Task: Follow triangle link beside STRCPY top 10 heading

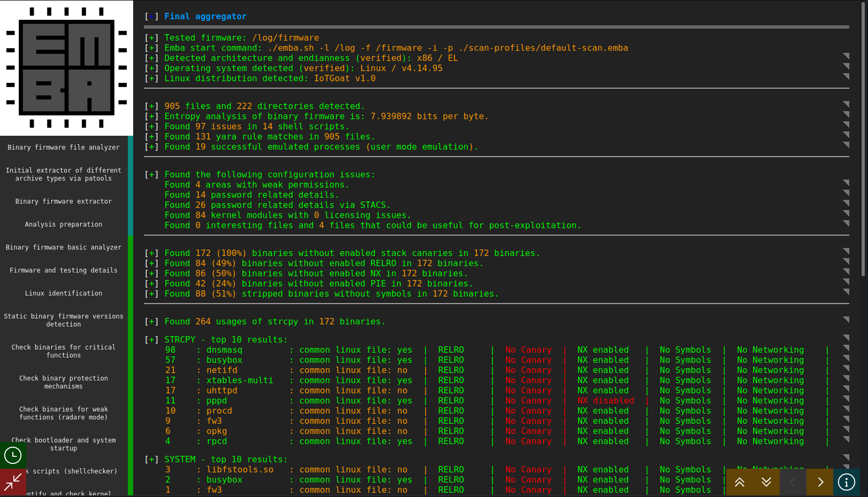Action: pyautogui.click(x=846, y=338)
